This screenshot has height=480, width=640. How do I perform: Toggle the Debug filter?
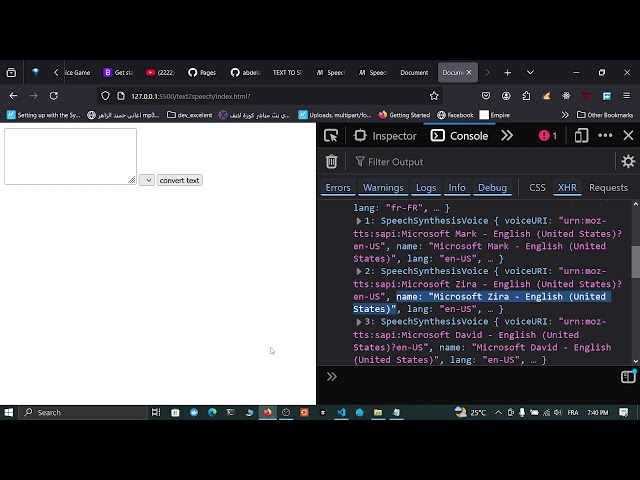tap(492, 188)
